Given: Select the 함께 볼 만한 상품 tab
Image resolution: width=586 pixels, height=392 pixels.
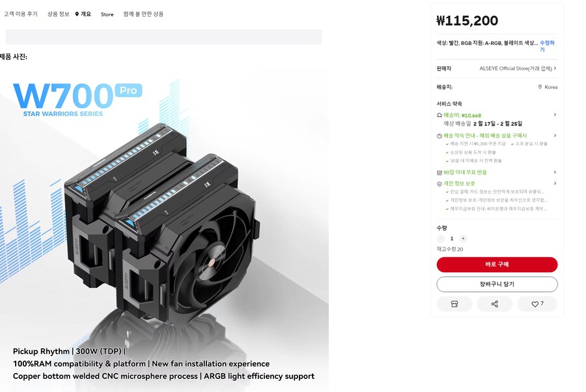Looking at the screenshot, I should click(143, 14).
